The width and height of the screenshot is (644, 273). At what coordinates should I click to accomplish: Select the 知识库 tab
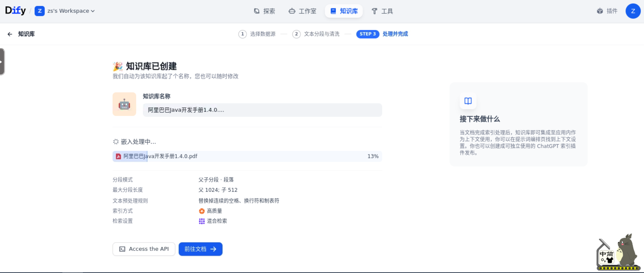click(344, 11)
